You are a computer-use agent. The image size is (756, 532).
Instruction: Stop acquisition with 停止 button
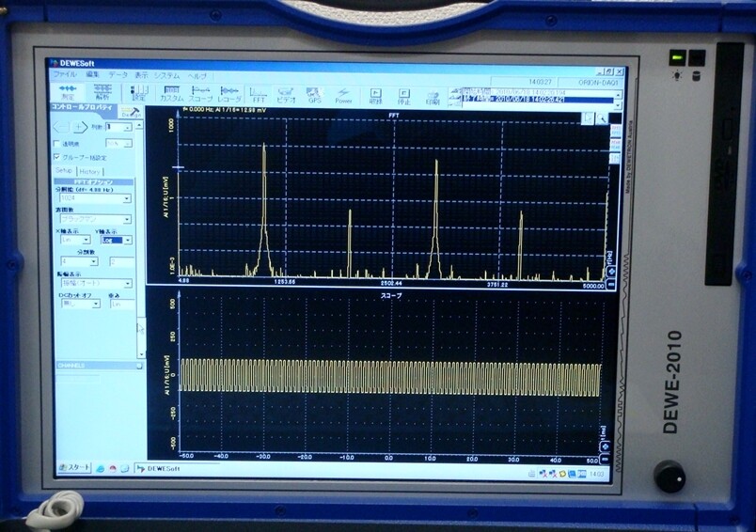point(404,97)
